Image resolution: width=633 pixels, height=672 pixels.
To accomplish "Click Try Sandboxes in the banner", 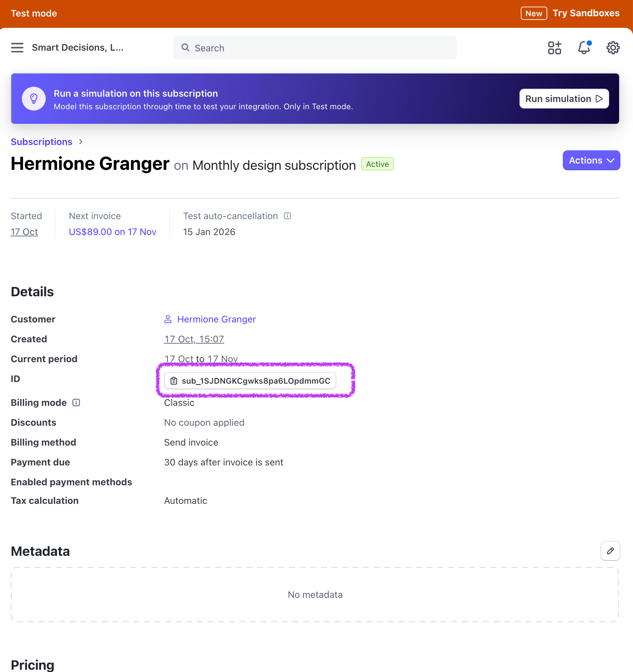I will click(x=586, y=13).
